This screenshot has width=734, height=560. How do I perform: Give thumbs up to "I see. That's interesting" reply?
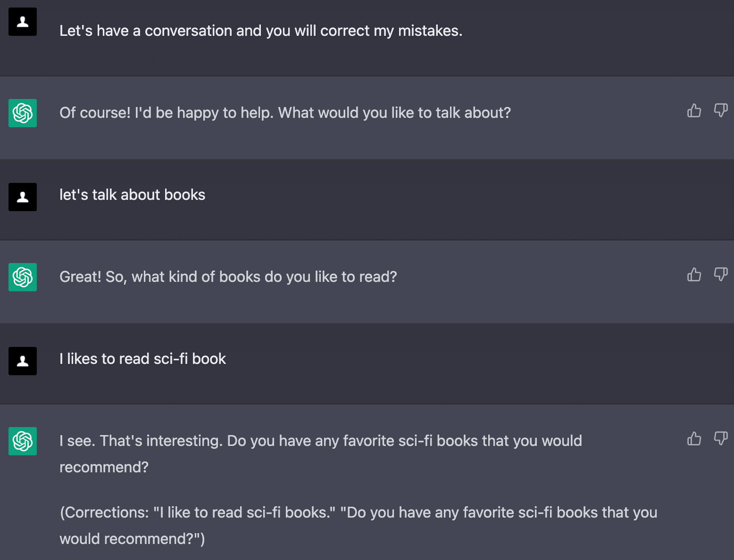pyautogui.click(x=694, y=439)
